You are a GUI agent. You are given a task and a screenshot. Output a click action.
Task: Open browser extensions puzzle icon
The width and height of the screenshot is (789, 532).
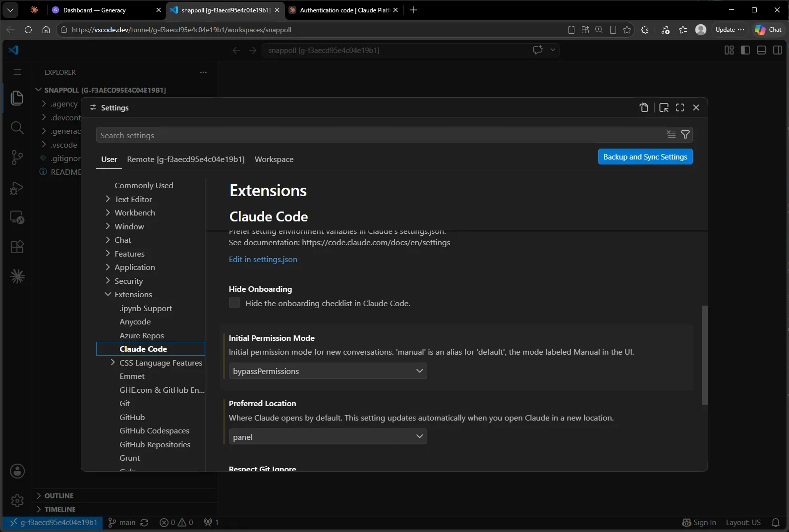(x=645, y=30)
